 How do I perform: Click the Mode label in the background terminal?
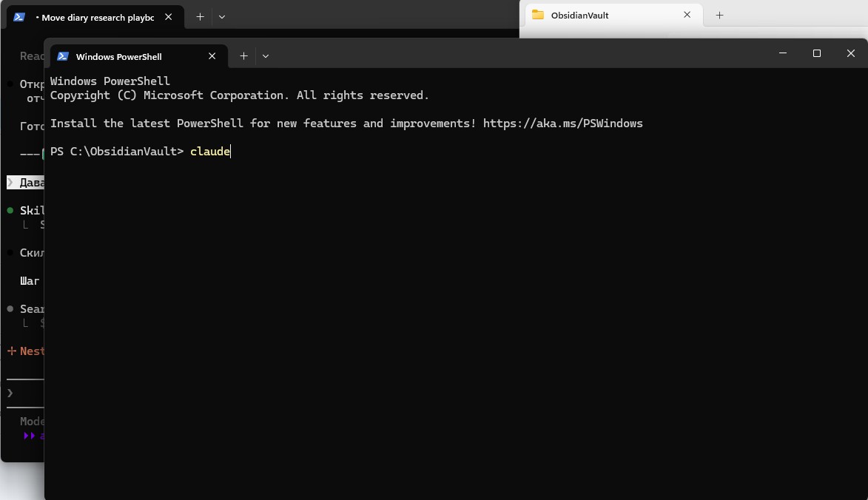pos(32,422)
